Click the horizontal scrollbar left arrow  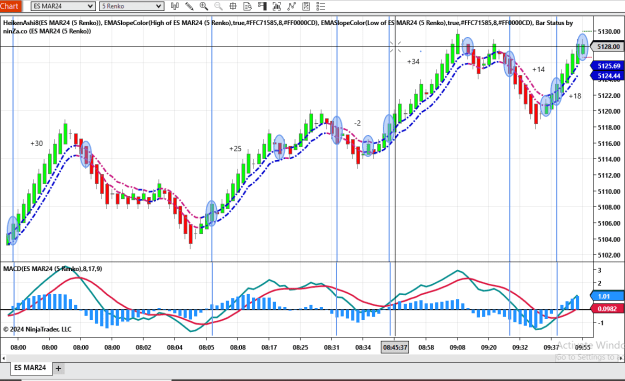click(x=4, y=358)
